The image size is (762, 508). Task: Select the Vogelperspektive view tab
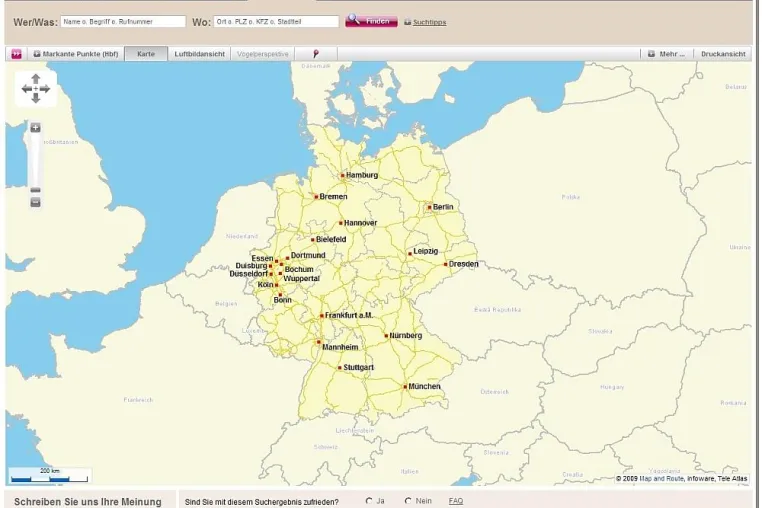tap(262, 54)
